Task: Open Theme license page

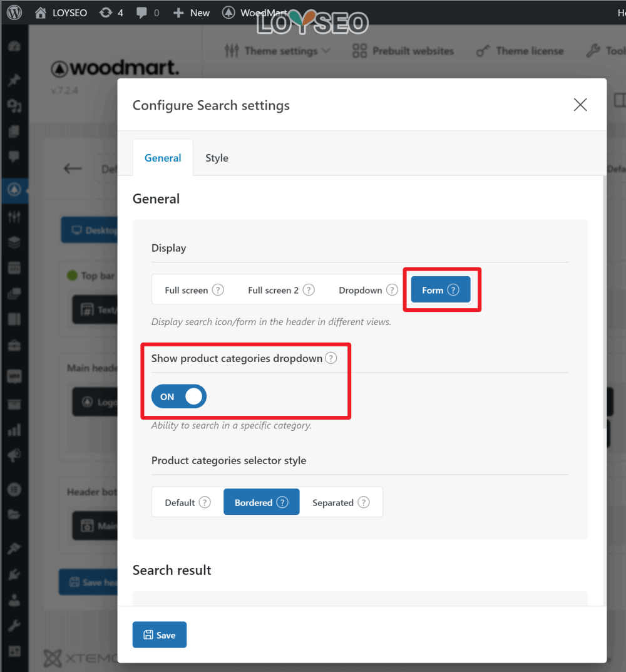Action: [520, 51]
